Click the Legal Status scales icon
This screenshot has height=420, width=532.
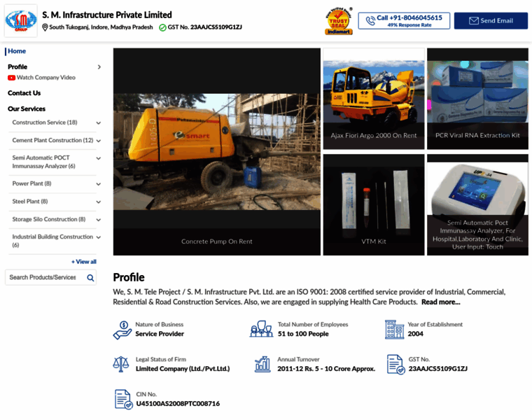pyautogui.click(x=121, y=365)
